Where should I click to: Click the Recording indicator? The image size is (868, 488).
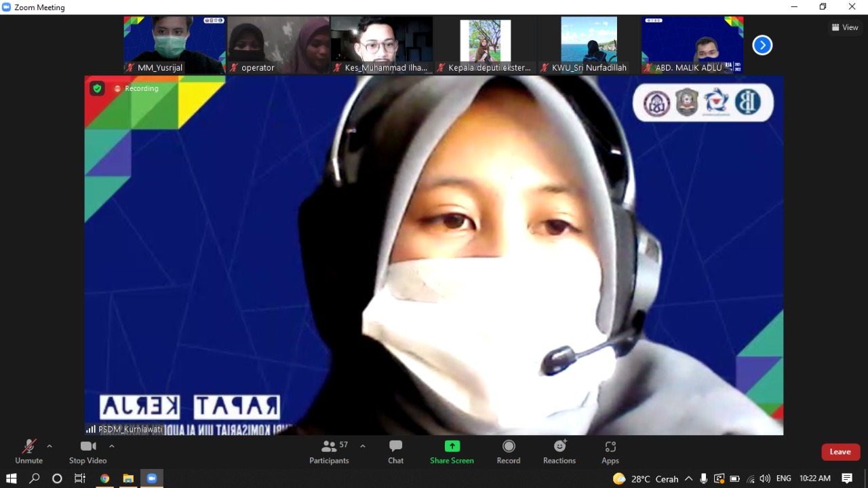click(136, 88)
